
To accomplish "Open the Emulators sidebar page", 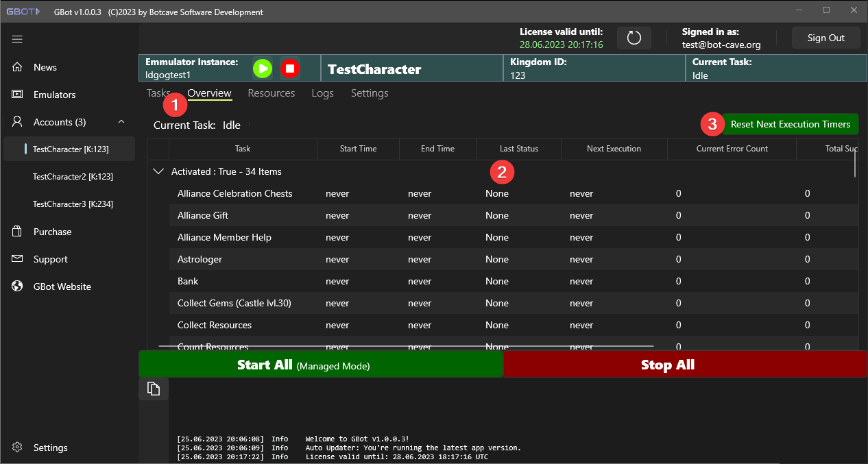I will click(x=54, y=95).
